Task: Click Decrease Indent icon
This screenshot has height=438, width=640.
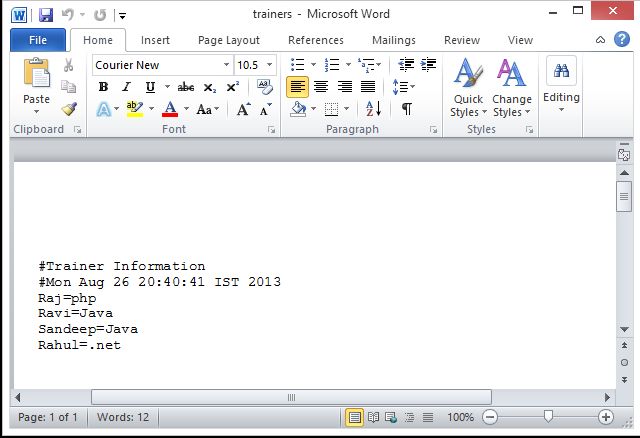Action: pyautogui.click(x=406, y=64)
